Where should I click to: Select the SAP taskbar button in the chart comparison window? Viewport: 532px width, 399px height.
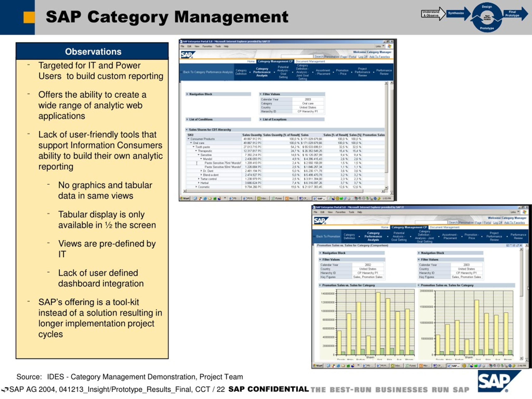454,366
